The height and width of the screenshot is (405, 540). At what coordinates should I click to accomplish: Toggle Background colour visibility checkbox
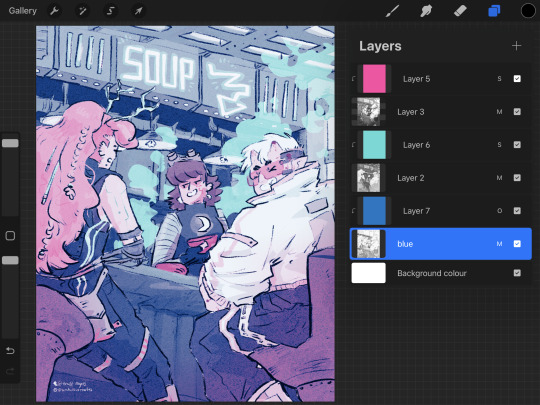(x=517, y=273)
